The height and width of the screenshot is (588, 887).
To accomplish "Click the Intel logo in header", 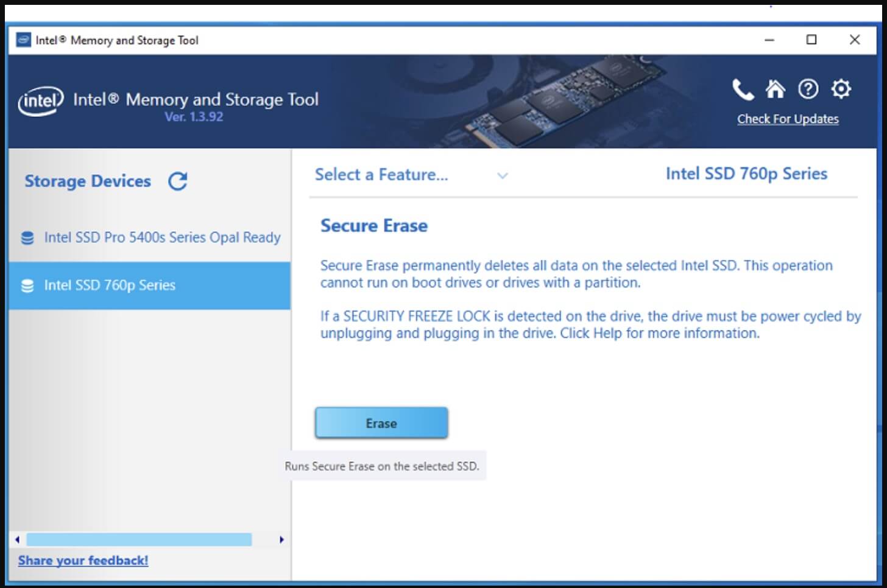I will pos(41,101).
